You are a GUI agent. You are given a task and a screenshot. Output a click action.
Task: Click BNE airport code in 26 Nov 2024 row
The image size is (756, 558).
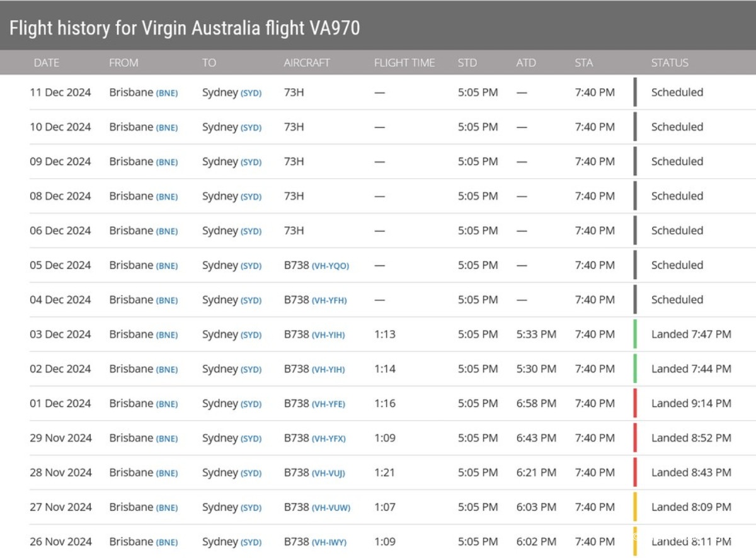point(167,543)
